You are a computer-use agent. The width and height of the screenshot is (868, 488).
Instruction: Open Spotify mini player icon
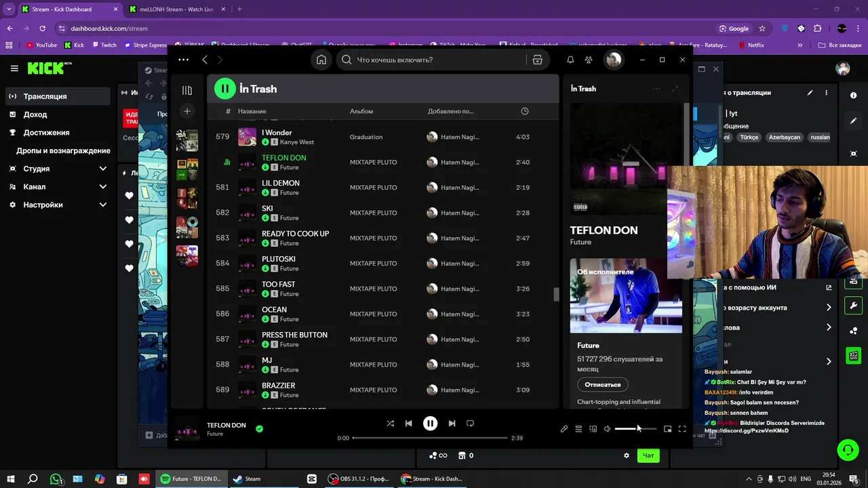pyautogui.click(x=667, y=428)
